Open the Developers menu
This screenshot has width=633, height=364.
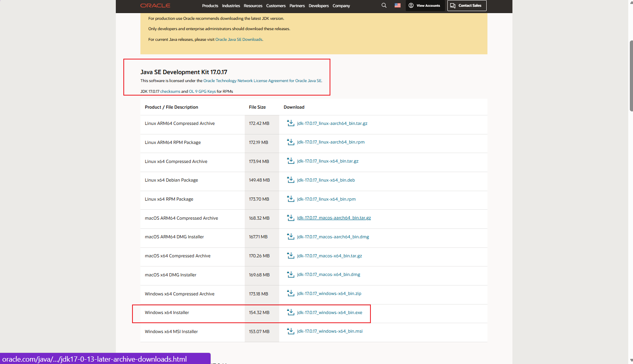318,6
